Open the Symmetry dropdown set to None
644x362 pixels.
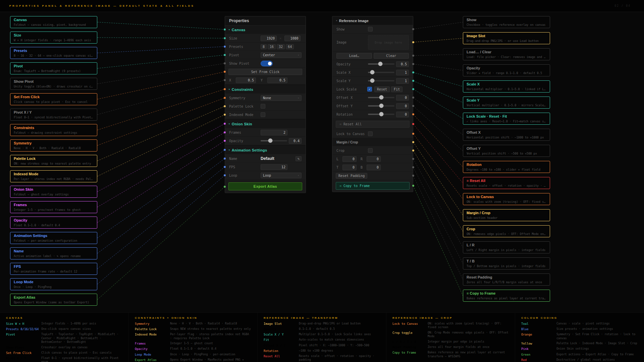(281, 98)
